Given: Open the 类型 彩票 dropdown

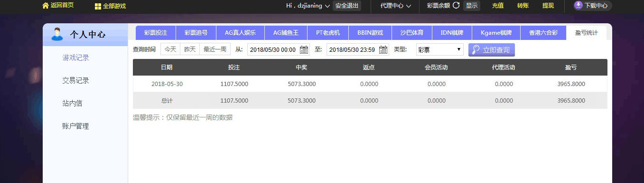Looking at the screenshot, I should pyautogui.click(x=440, y=49).
